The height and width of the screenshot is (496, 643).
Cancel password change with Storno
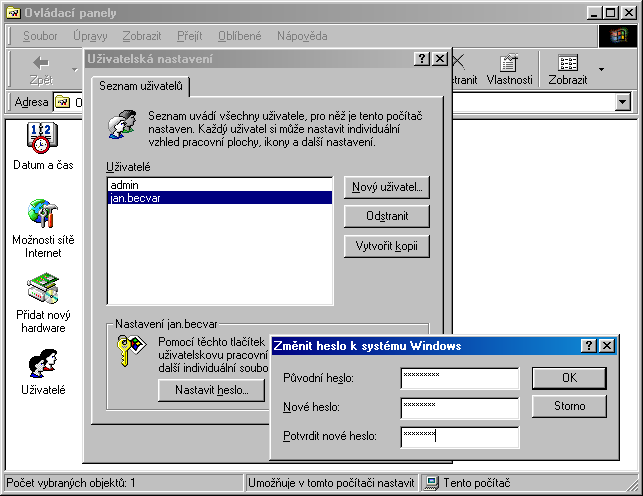point(569,406)
